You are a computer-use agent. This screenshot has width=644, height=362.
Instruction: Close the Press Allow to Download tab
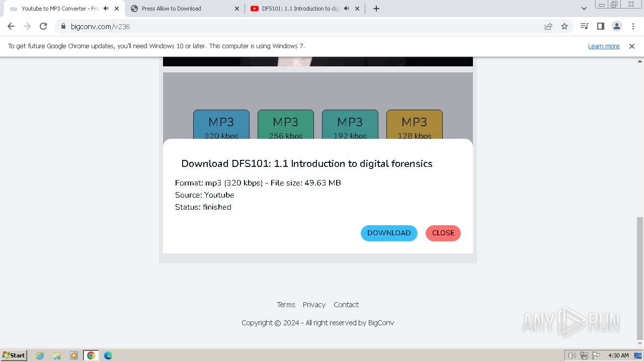coord(237,9)
